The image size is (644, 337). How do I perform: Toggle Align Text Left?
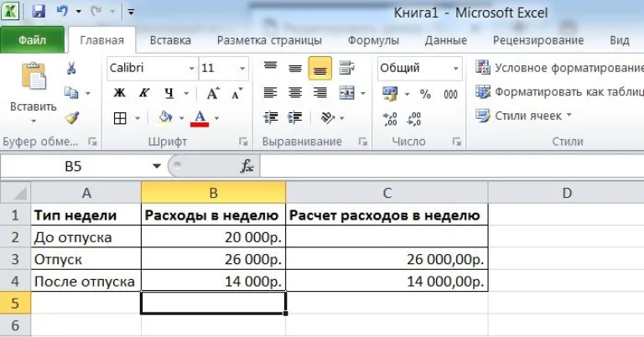(x=270, y=93)
